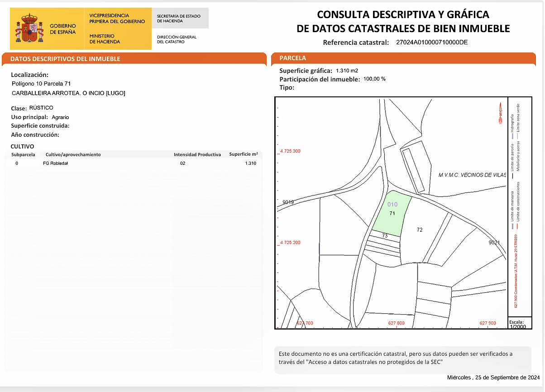Click the 4.725.300 coordinate marker
This screenshot has height=392, width=545.
coord(290,151)
